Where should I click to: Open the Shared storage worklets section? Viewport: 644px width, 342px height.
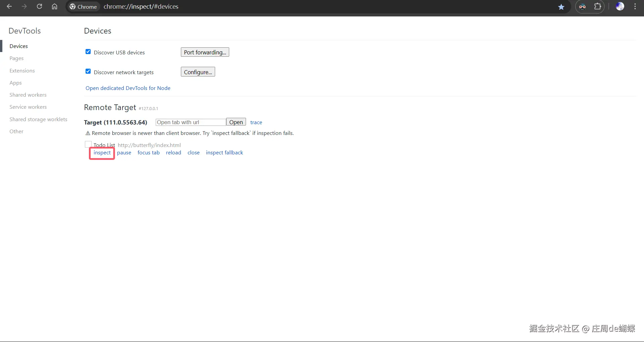38,119
